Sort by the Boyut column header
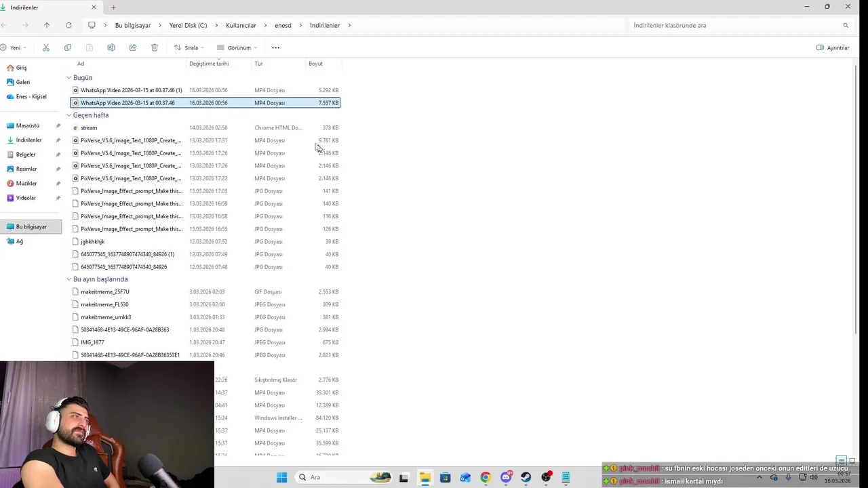 tap(315, 64)
